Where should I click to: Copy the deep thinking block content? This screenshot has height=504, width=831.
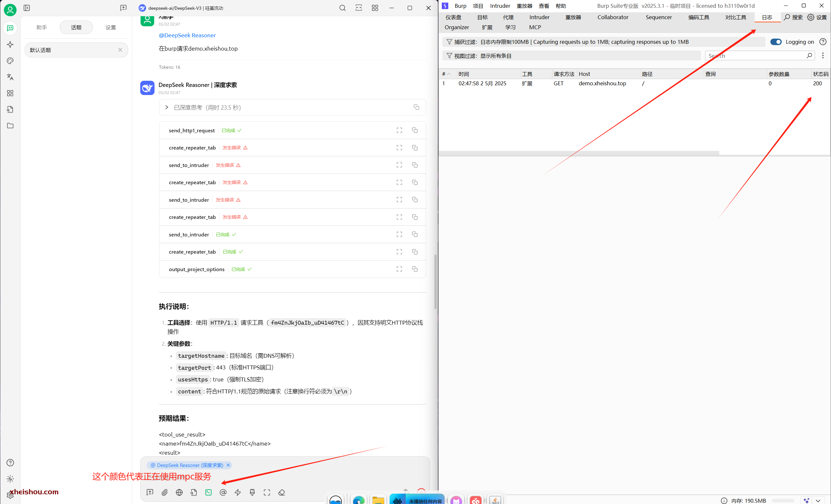coord(416,107)
